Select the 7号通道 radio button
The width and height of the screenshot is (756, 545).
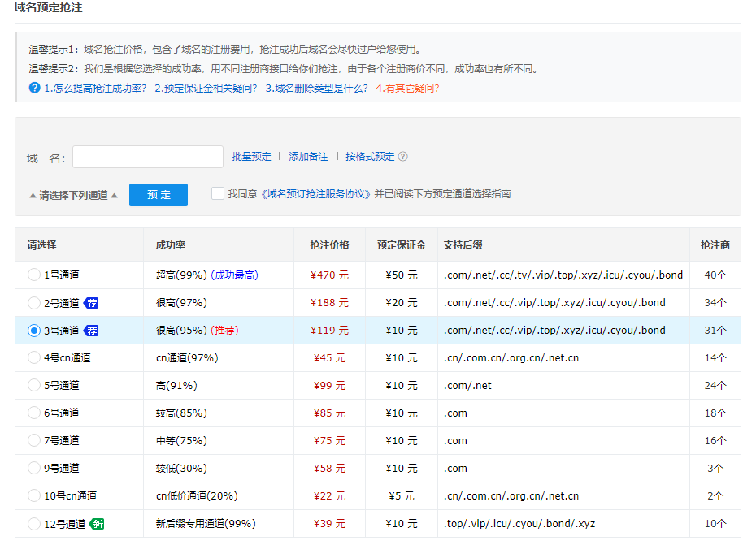point(34,440)
